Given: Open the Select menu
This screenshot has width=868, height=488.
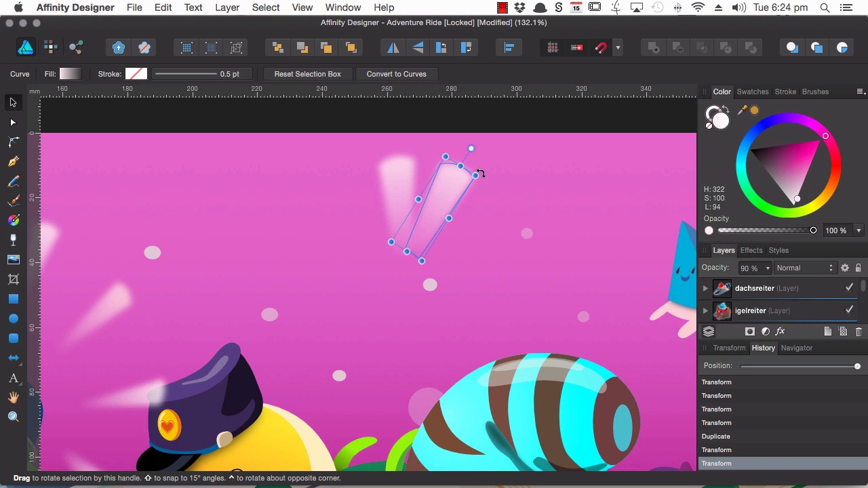Looking at the screenshot, I should [x=266, y=7].
